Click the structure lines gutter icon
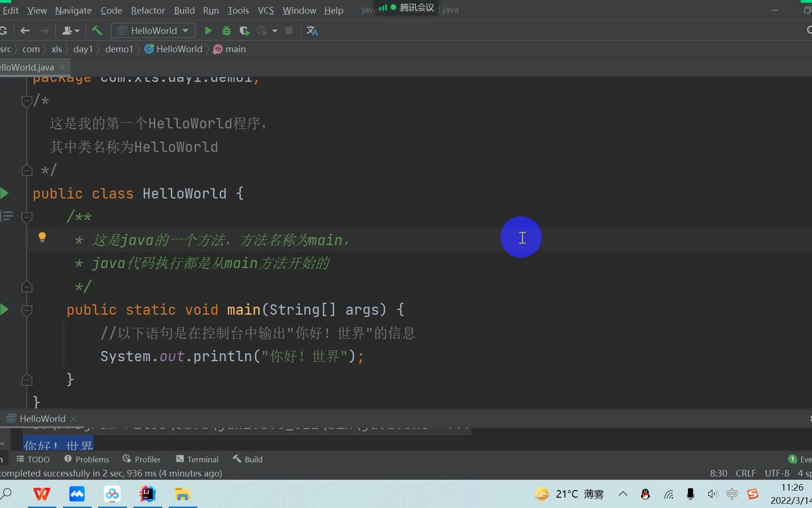 (7, 216)
